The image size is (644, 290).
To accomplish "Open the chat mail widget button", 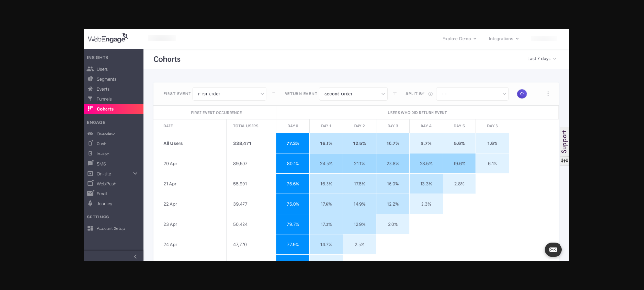I will (x=553, y=249).
